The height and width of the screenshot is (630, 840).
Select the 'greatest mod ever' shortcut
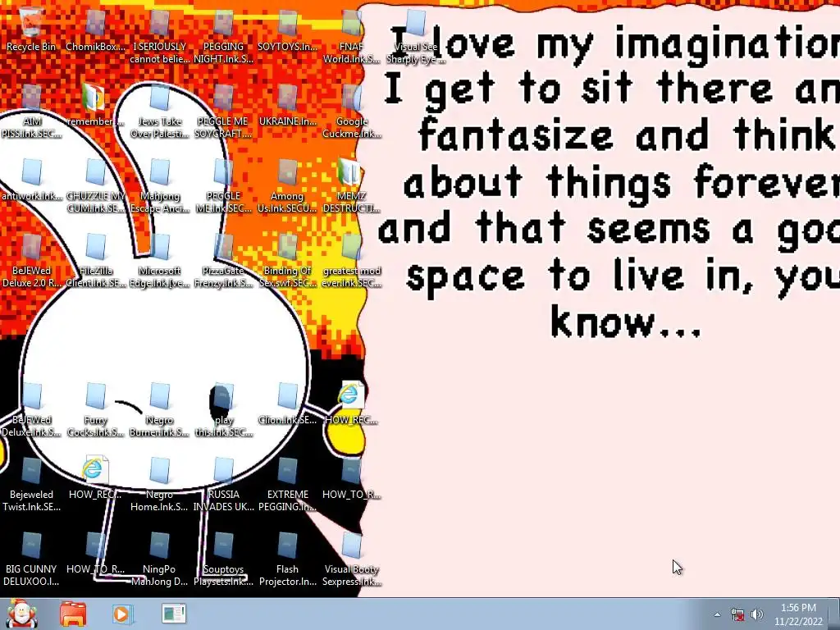pos(351,260)
